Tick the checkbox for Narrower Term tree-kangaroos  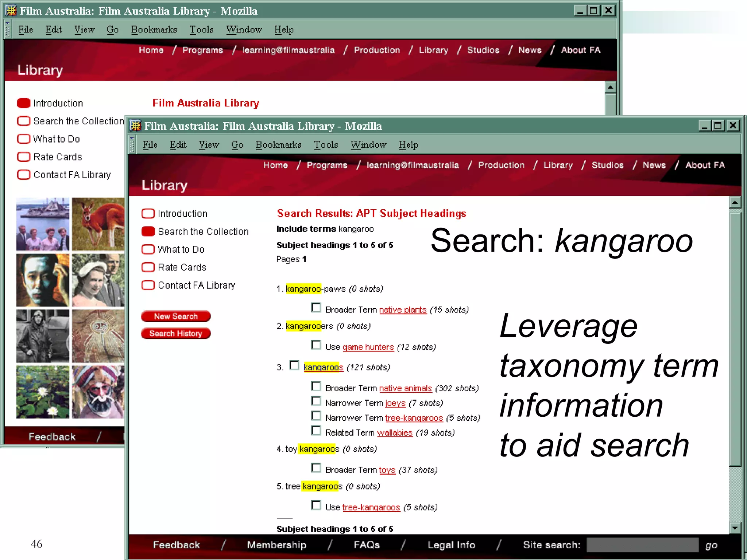pos(316,416)
